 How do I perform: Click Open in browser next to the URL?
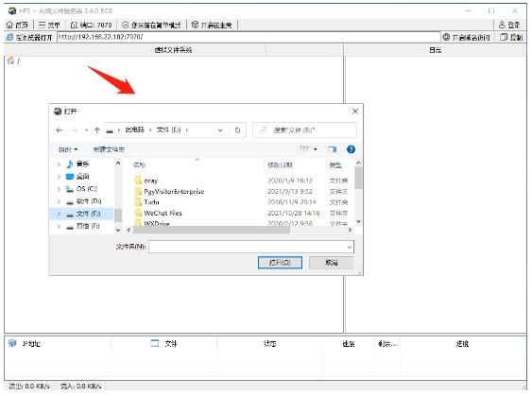point(29,37)
